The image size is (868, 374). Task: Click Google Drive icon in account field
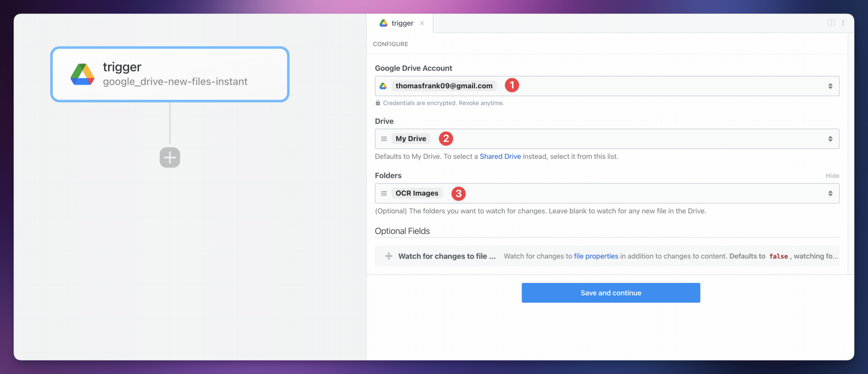[x=383, y=86]
